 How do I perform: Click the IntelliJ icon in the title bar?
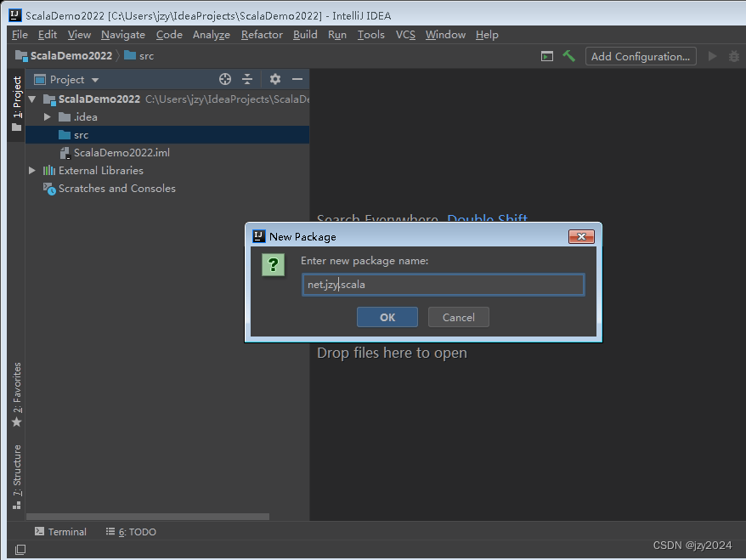pyautogui.click(x=15, y=15)
